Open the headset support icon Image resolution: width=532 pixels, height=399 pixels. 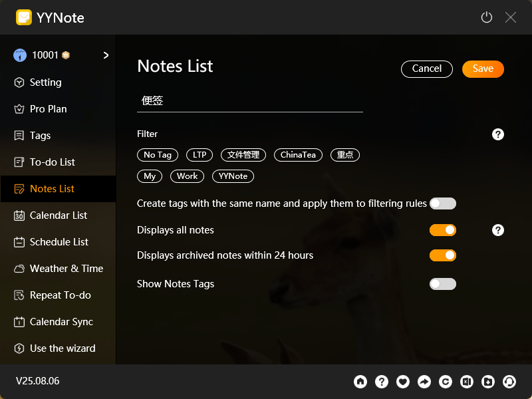tap(509, 382)
